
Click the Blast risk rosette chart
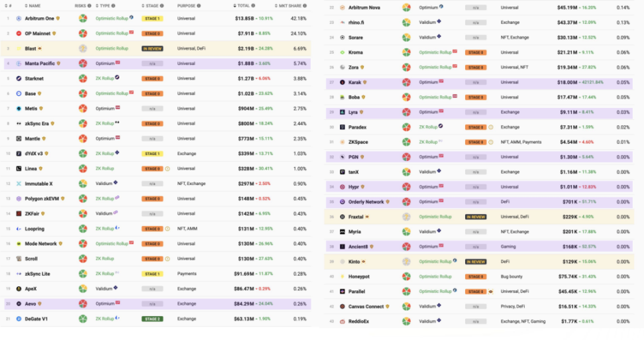point(83,48)
